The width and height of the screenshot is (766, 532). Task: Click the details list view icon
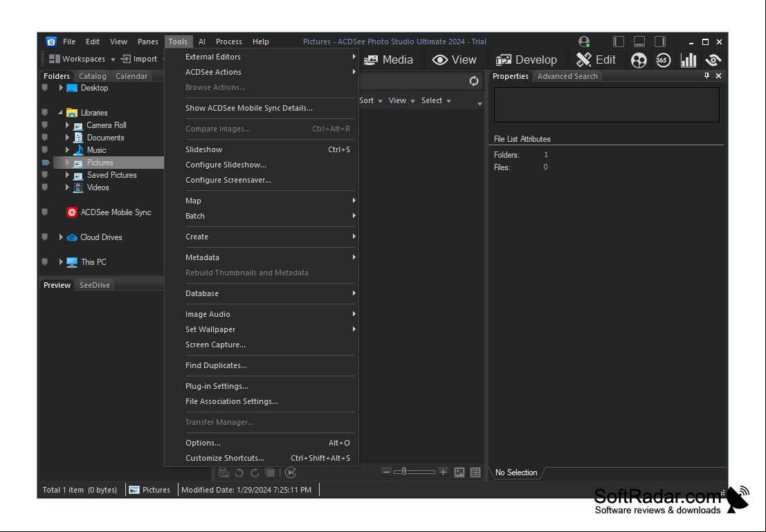coord(475,473)
